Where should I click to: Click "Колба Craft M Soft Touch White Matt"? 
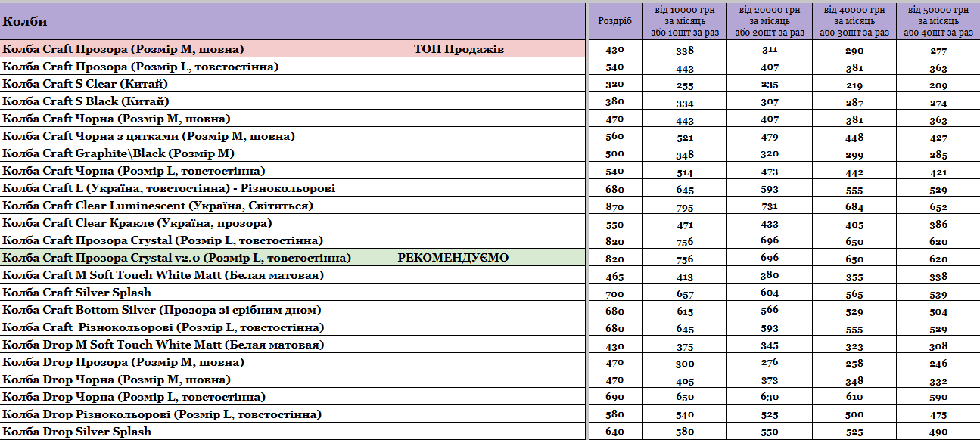pyautogui.click(x=163, y=275)
